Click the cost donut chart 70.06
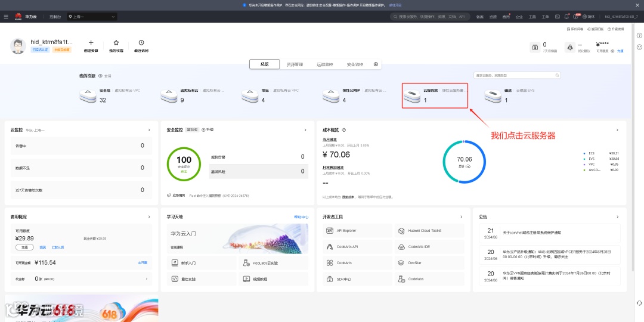Screen dimensions: 644x322 point(464,162)
